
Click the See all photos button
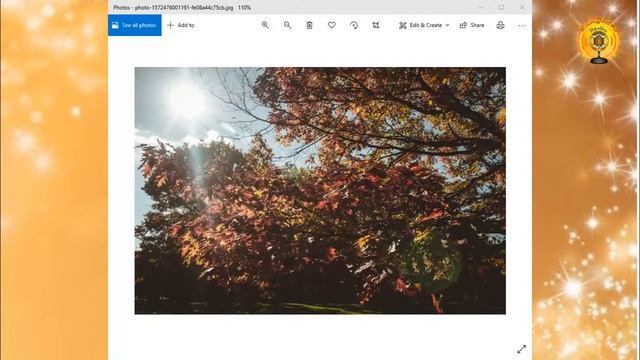point(135,25)
